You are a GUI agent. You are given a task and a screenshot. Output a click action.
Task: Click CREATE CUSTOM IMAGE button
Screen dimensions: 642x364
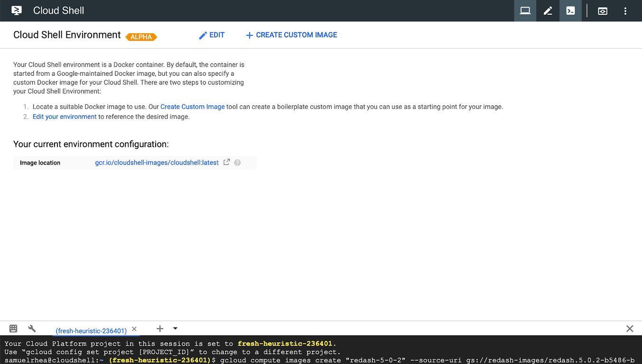click(x=291, y=35)
